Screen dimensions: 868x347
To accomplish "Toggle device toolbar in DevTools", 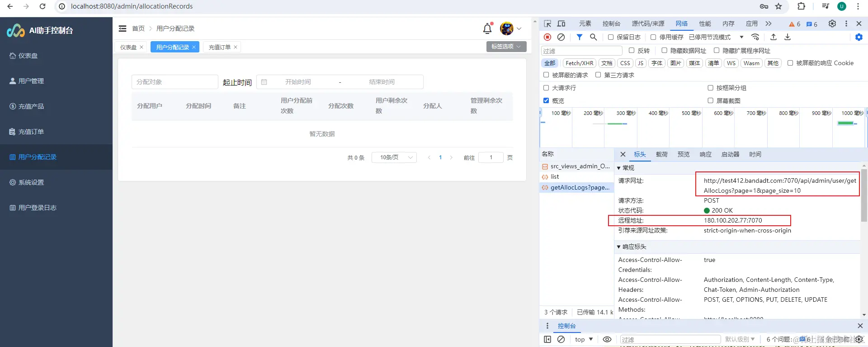I will [x=561, y=24].
